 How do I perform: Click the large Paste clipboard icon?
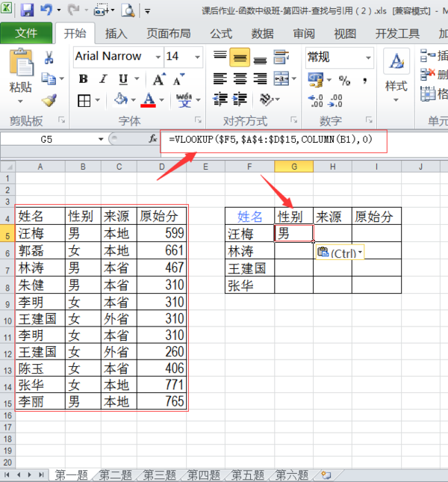(x=21, y=63)
